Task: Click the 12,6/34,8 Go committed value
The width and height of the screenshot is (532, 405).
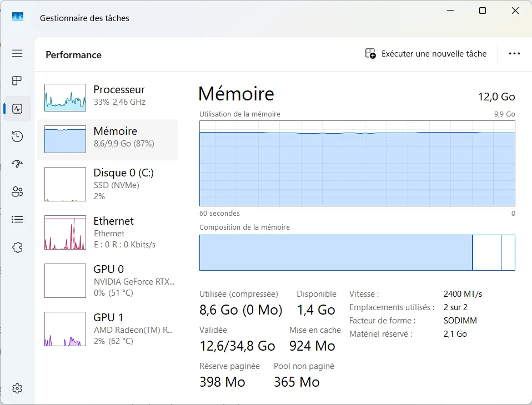Action: pyautogui.click(x=237, y=346)
